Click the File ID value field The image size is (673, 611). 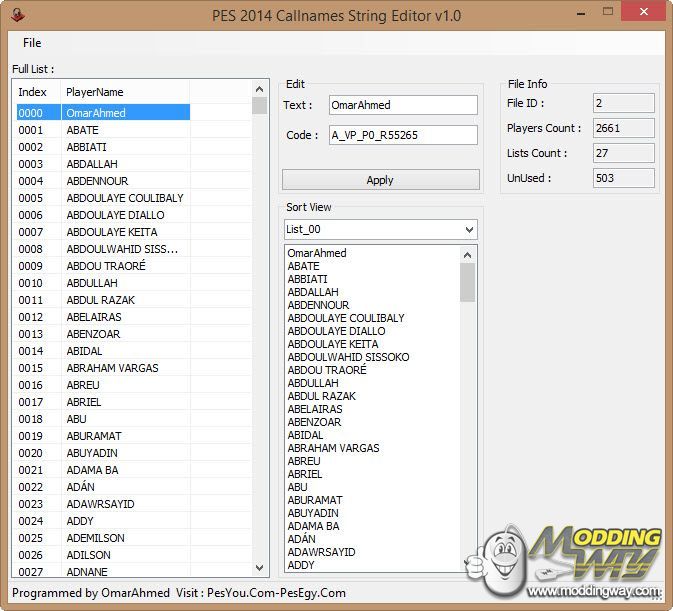click(x=623, y=103)
